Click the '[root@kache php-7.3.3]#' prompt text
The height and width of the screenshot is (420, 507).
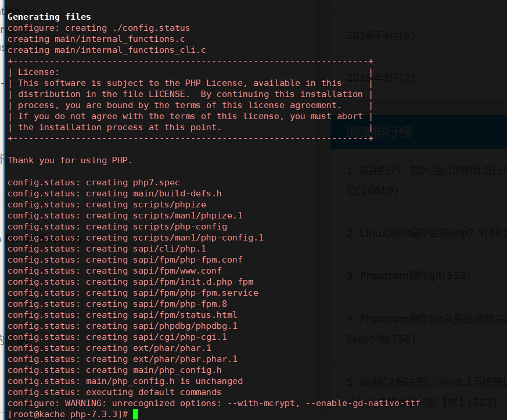[x=68, y=414]
